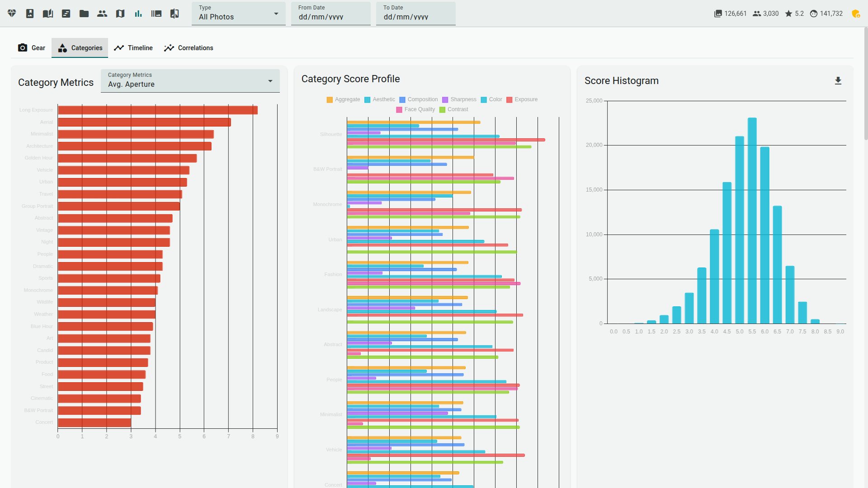Screen dimensions: 868x488
Task: Click the Group Portrait category label
Action: (x=37, y=206)
